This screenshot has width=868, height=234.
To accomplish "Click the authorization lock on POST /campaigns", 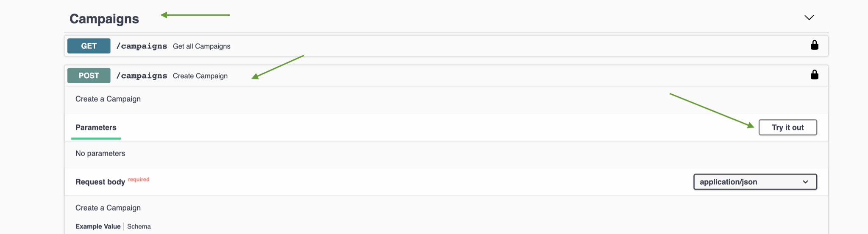I will click(x=814, y=75).
